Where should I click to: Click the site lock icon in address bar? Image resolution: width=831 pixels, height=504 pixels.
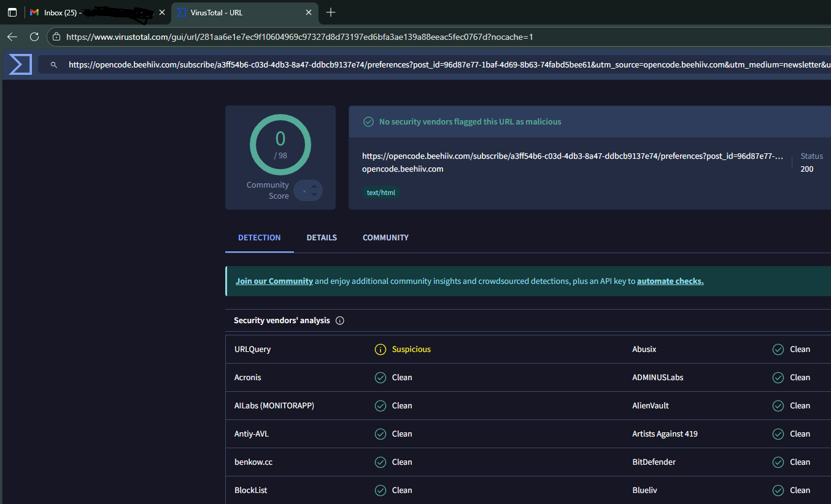[56, 37]
